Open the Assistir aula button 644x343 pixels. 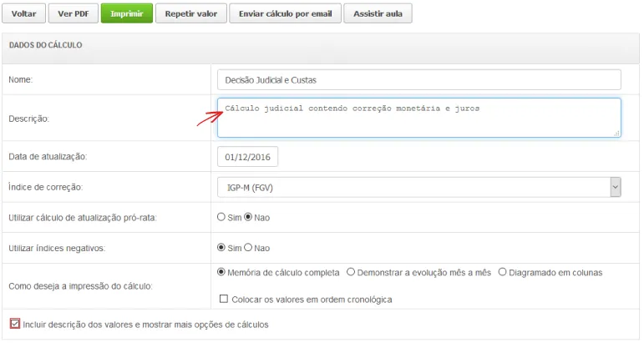click(x=378, y=14)
